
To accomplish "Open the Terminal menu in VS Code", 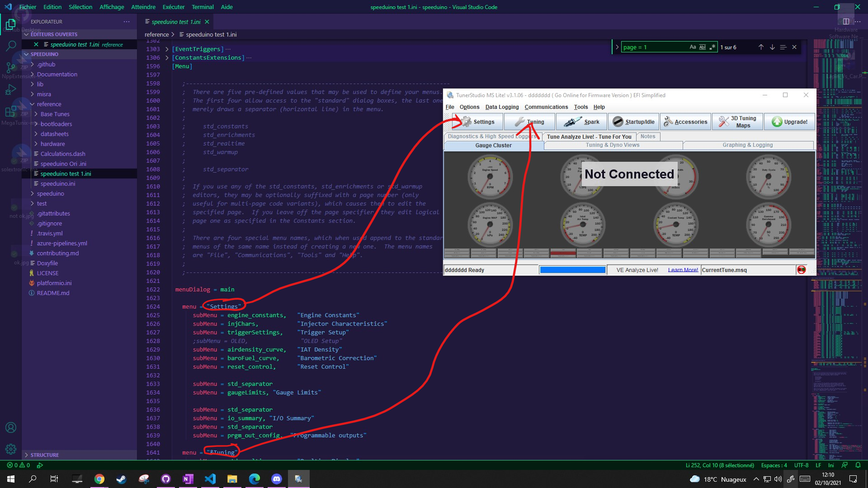I will [203, 7].
